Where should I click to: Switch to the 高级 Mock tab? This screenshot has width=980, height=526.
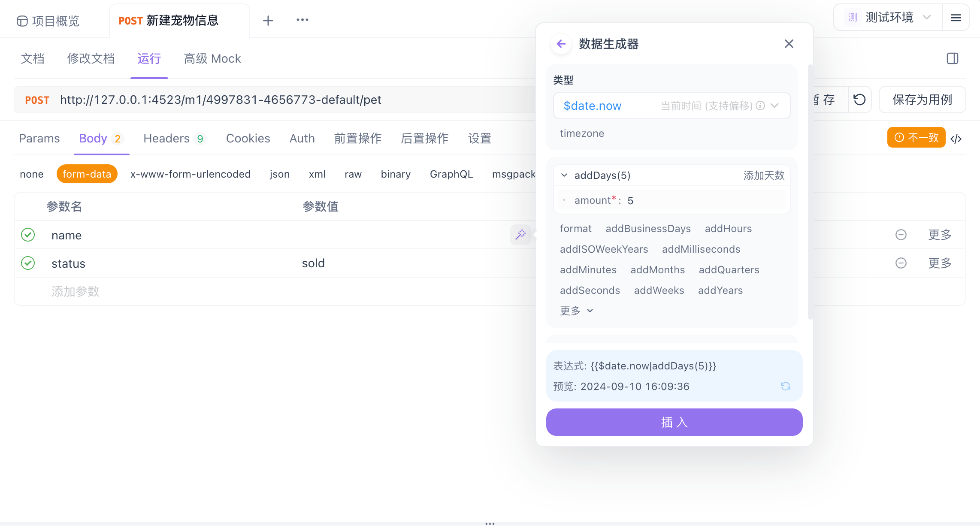click(211, 58)
